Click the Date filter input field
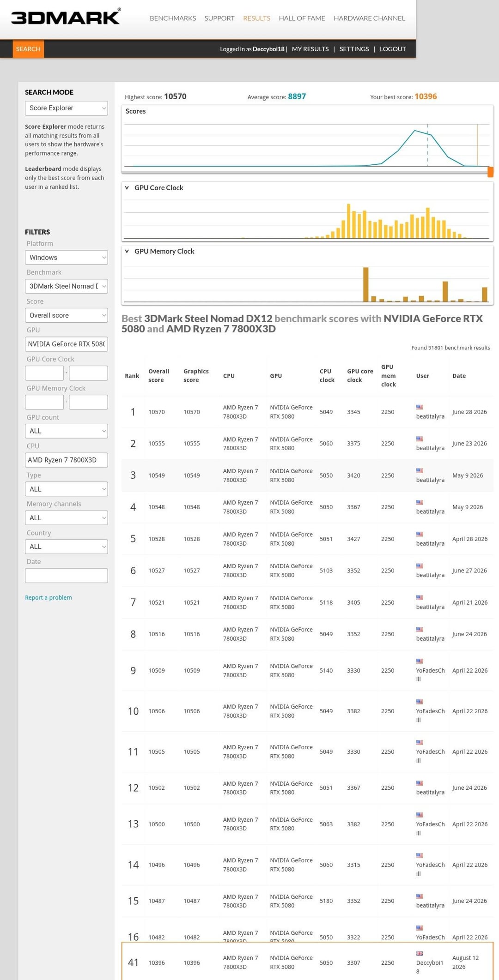 click(x=66, y=576)
